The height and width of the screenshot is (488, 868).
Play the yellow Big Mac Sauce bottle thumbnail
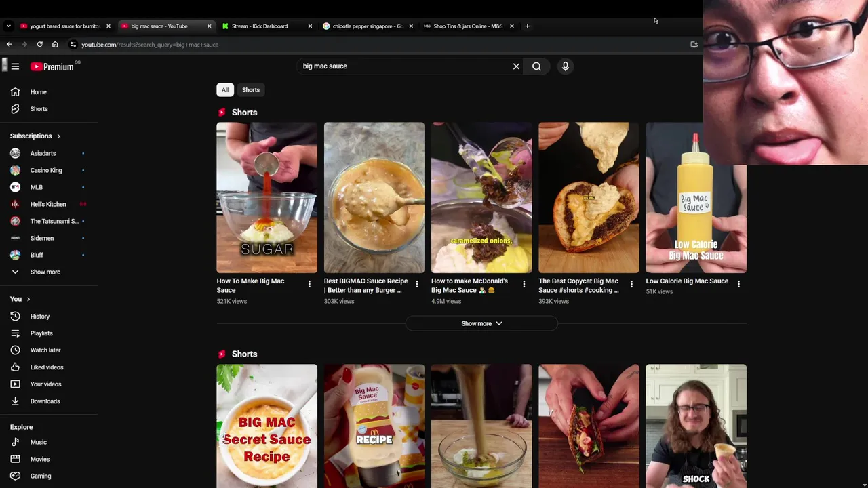(x=696, y=198)
